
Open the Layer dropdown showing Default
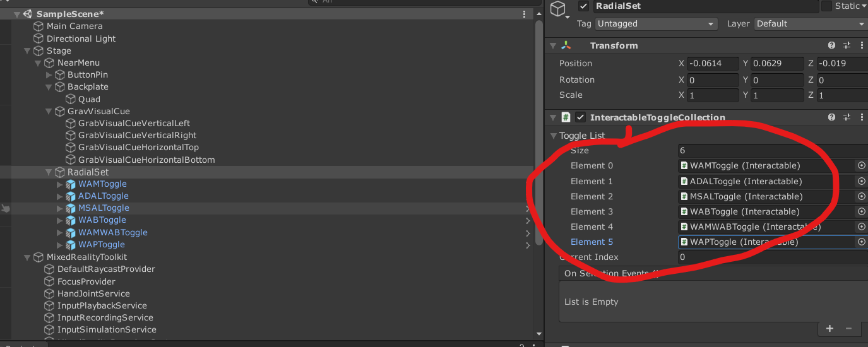click(811, 24)
